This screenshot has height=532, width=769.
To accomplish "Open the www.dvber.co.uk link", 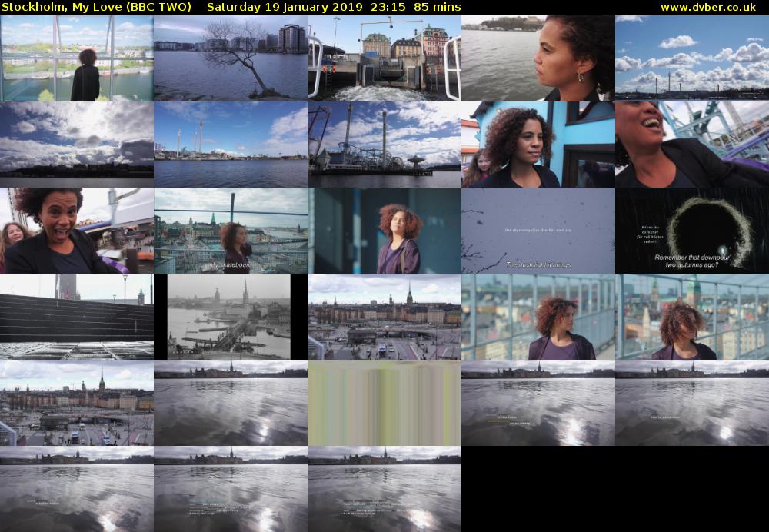I will click(708, 8).
